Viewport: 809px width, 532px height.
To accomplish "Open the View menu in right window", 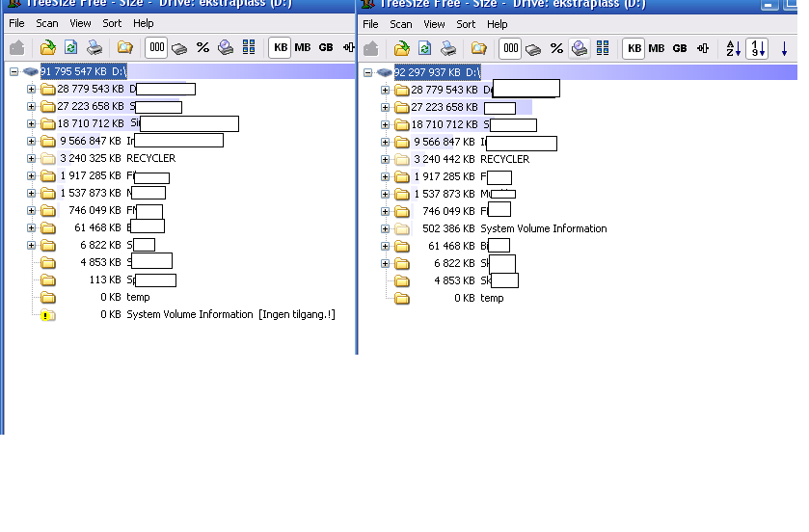I will click(435, 24).
